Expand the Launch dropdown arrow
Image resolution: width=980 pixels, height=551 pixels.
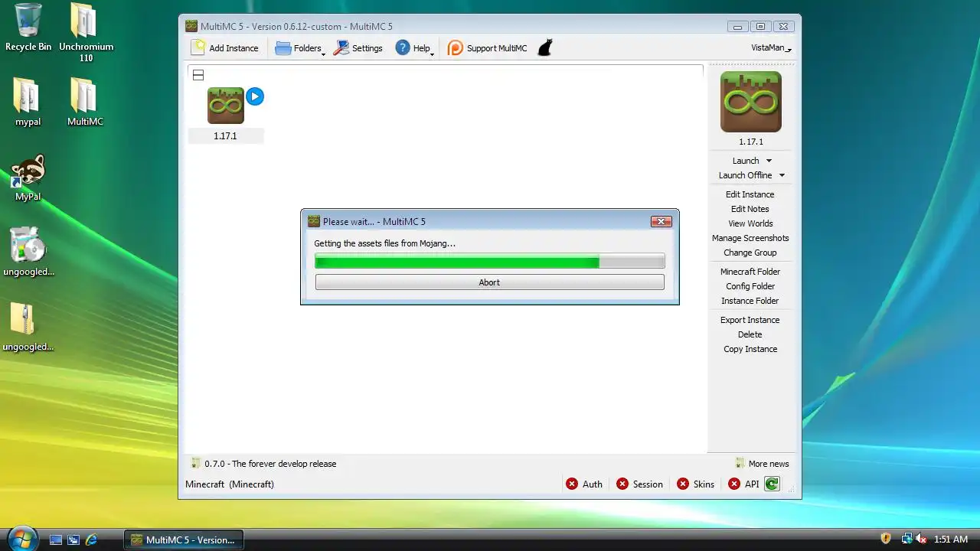tap(769, 161)
